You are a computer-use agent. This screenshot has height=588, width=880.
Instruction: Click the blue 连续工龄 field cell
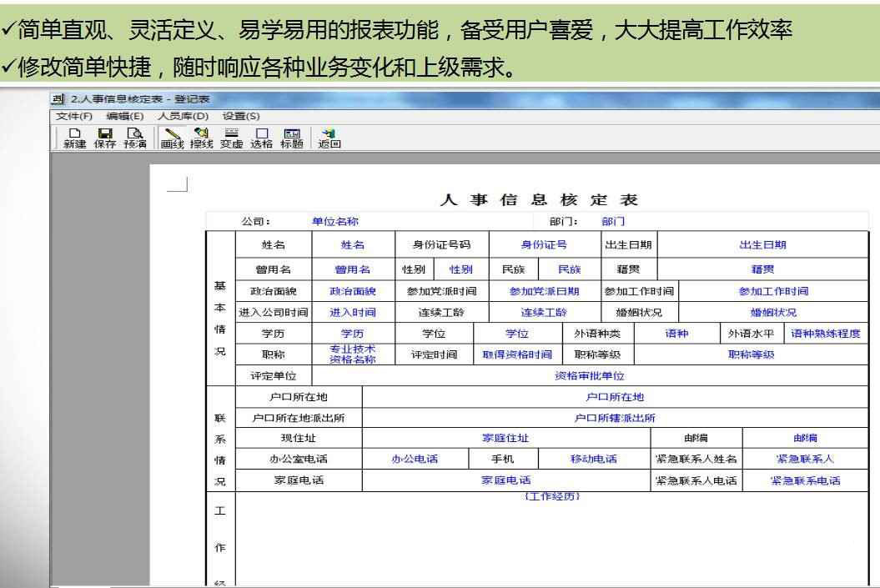[x=545, y=313]
